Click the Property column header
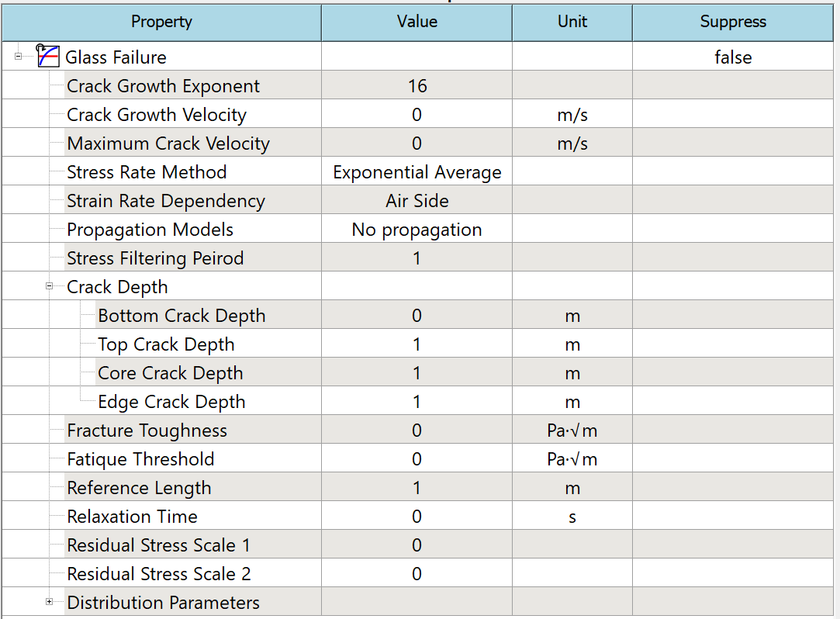 (161, 22)
